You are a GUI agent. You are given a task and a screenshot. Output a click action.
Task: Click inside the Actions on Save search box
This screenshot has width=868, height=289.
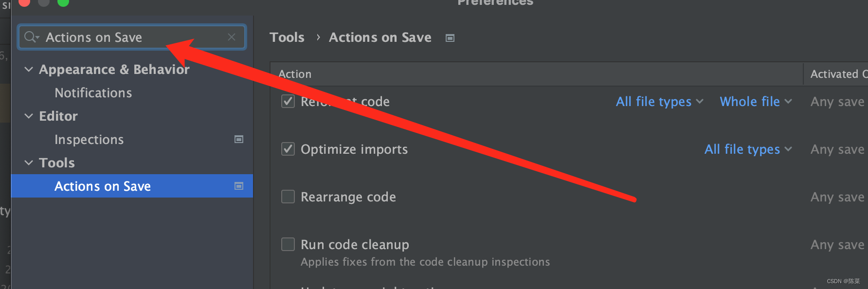[x=122, y=37]
